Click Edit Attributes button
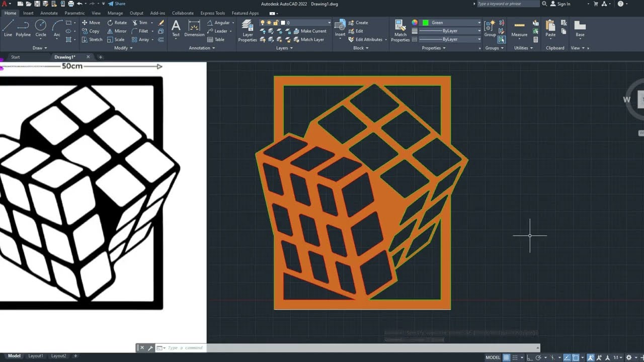This screenshot has height=362, width=644. [365, 39]
